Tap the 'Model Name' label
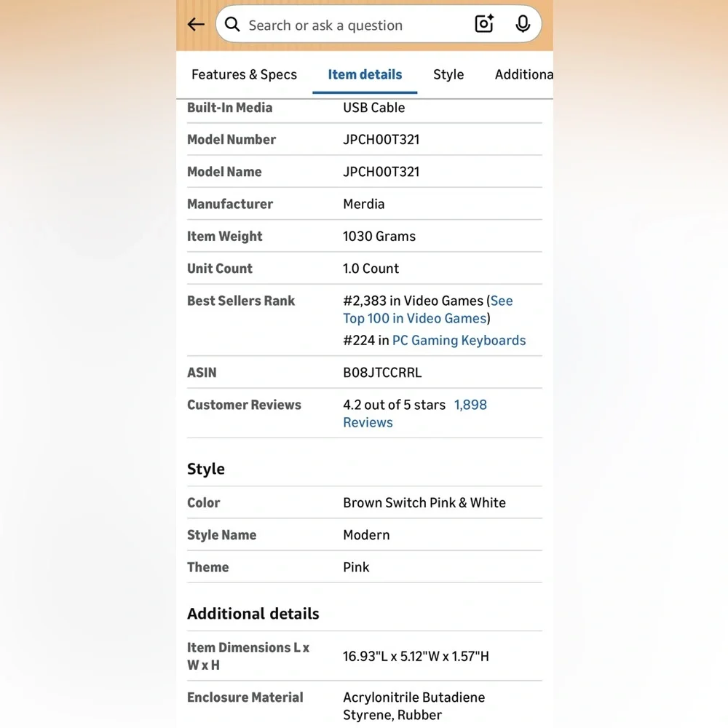728x728 pixels. 224,172
